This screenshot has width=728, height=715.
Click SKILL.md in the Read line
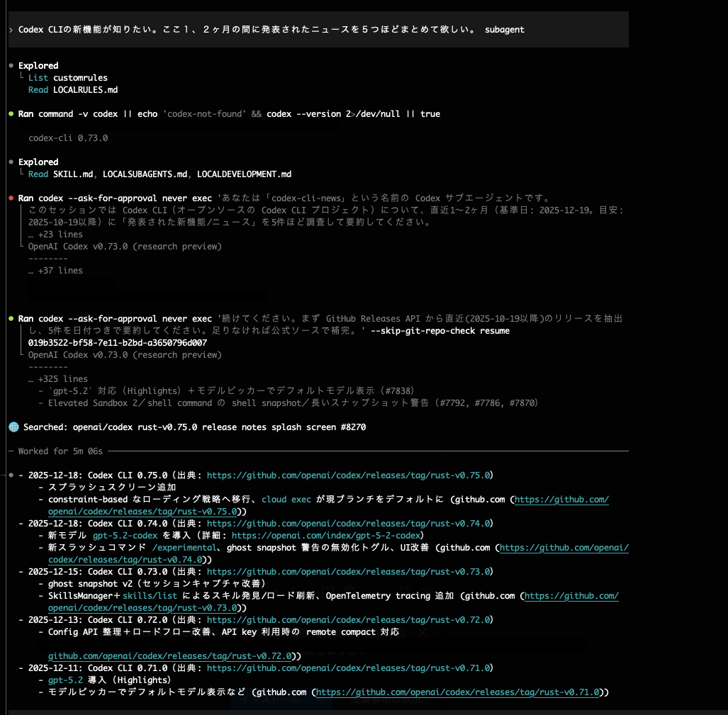(73, 174)
